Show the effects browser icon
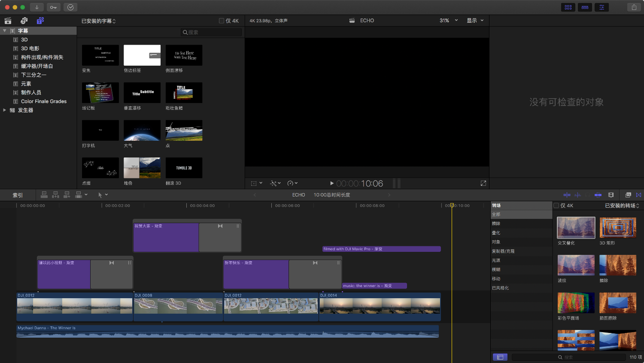Viewport: 644px width, 363px height. (628, 195)
